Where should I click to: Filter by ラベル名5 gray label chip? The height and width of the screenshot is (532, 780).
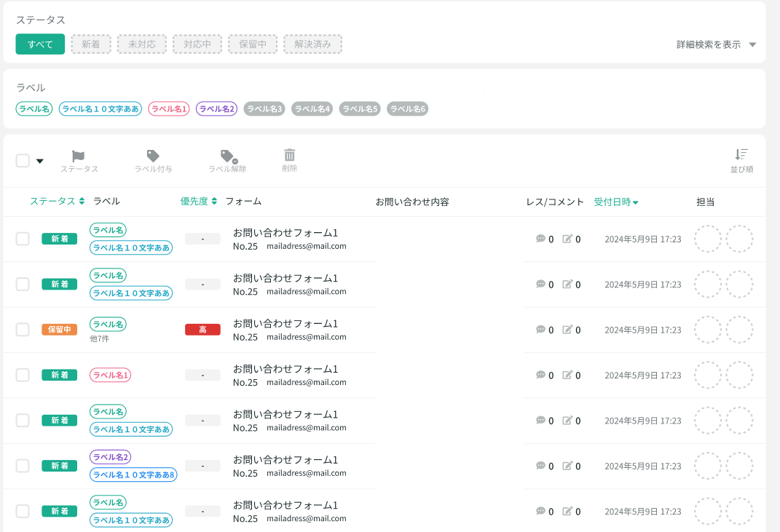tap(360, 109)
